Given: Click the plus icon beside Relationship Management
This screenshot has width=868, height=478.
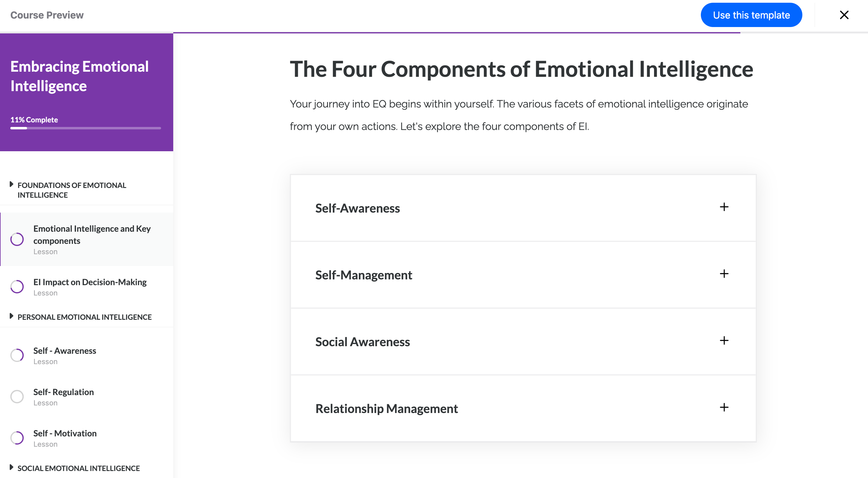Looking at the screenshot, I should 724,407.
